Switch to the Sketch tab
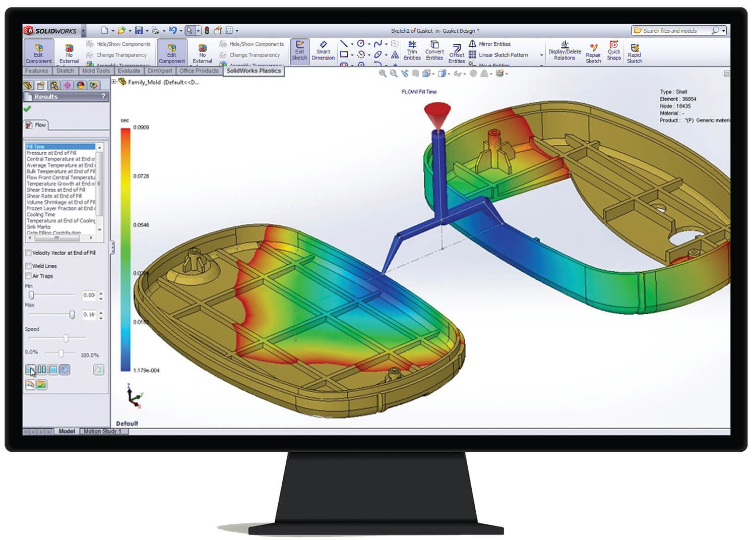756x540 pixels. pos(65,71)
